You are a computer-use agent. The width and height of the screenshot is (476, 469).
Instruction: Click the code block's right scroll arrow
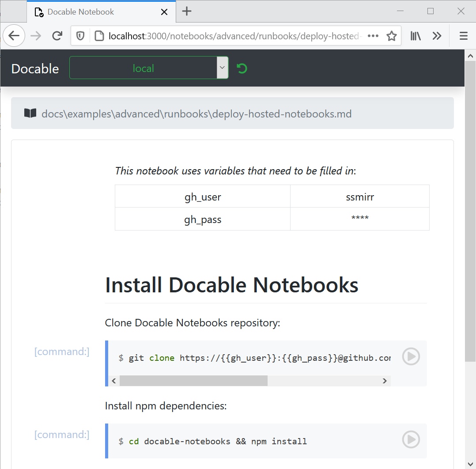[x=385, y=381]
